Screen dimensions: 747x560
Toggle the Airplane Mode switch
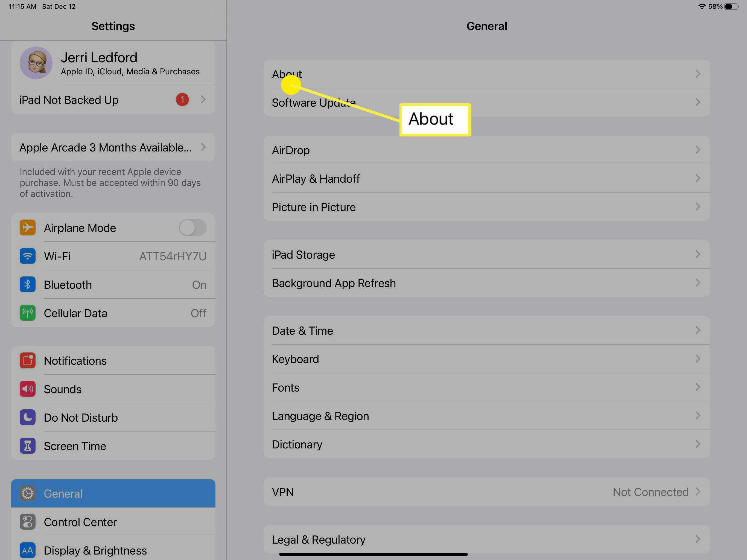[x=192, y=228]
